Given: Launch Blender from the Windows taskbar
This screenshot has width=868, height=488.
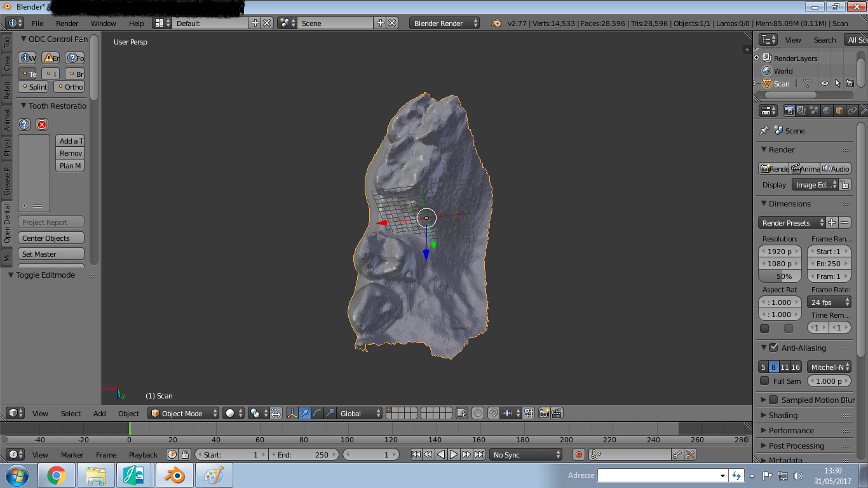Looking at the screenshot, I should coord(173,475).
